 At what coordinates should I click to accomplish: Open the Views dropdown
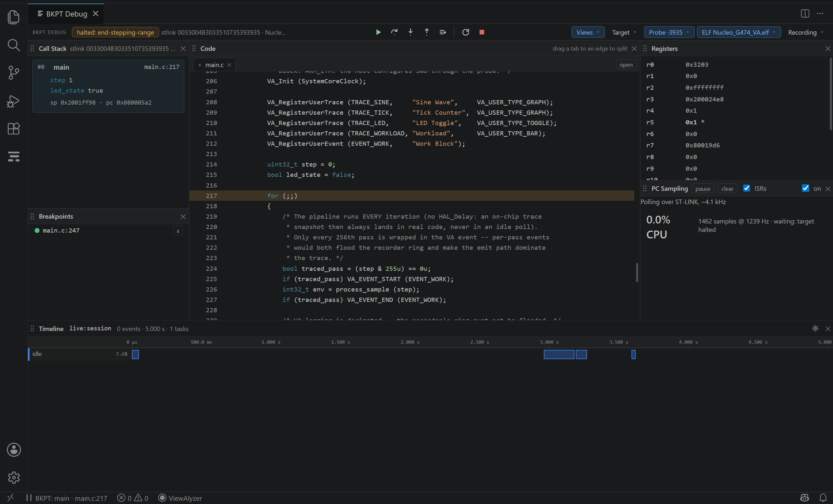click(x=588, y=32)
